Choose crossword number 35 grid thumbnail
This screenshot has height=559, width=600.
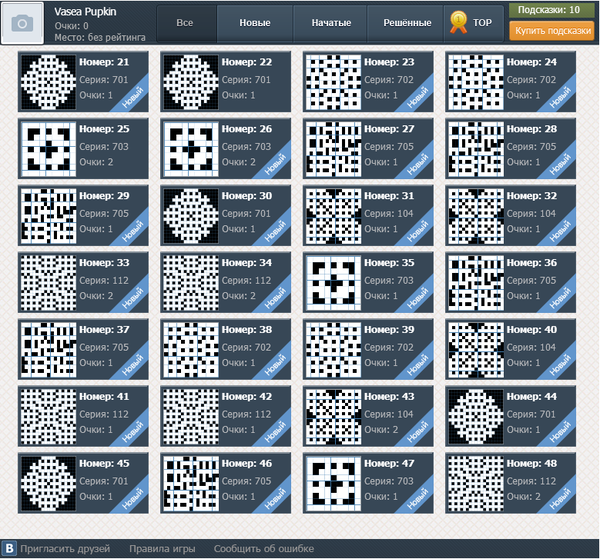coord(333,281)
